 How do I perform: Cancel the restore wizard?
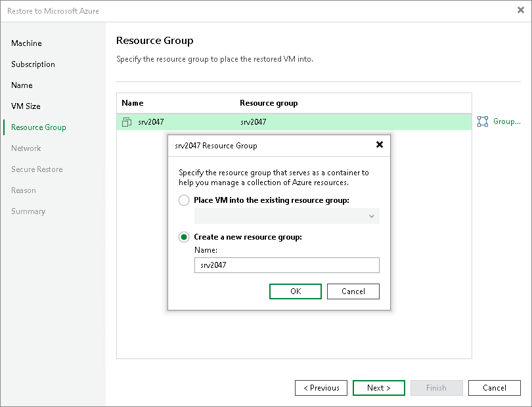coord(495,388)
